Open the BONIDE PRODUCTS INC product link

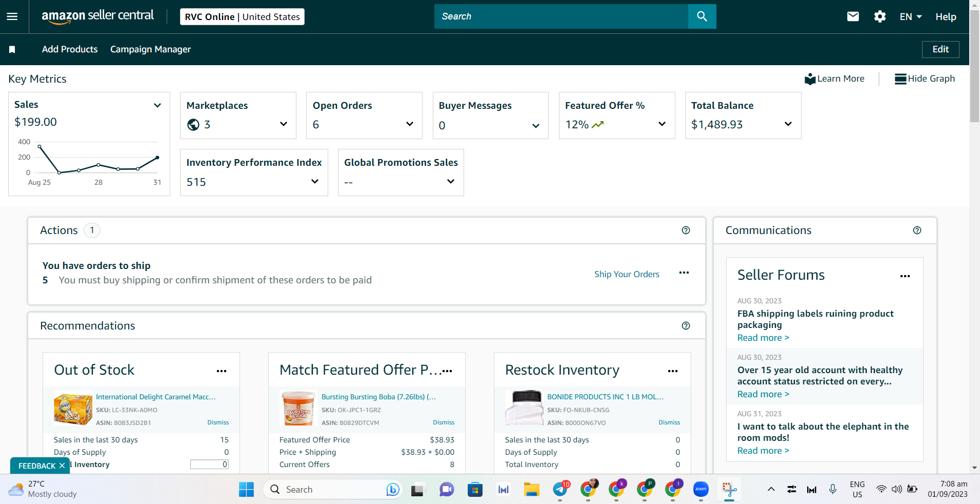coord(605,397)
